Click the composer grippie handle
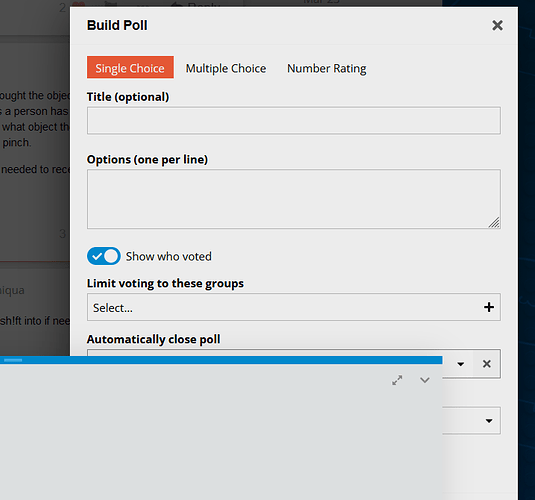Screen dimensions: 535x500 [13, 360]
